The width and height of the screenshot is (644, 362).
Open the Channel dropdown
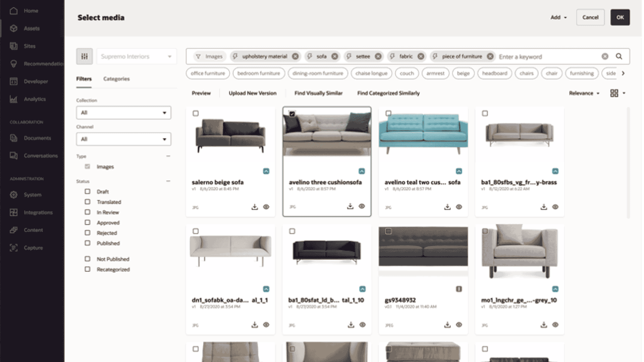[x=123, y=139]
